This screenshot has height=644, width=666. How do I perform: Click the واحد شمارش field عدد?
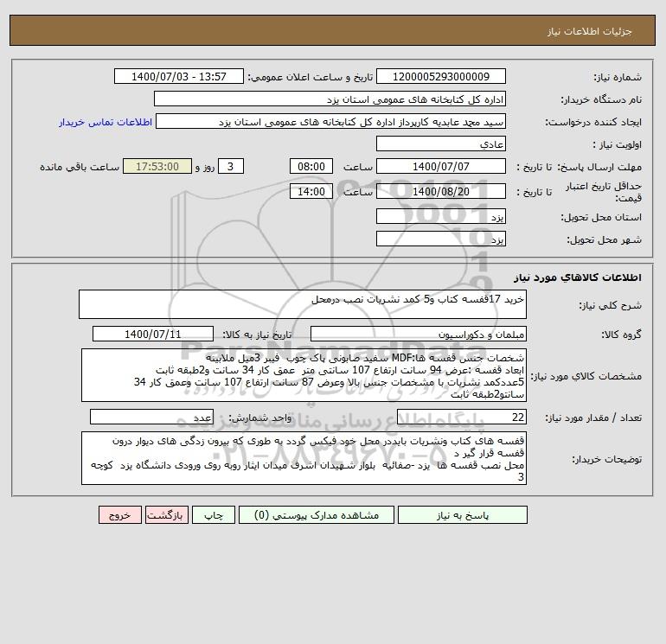151,417
